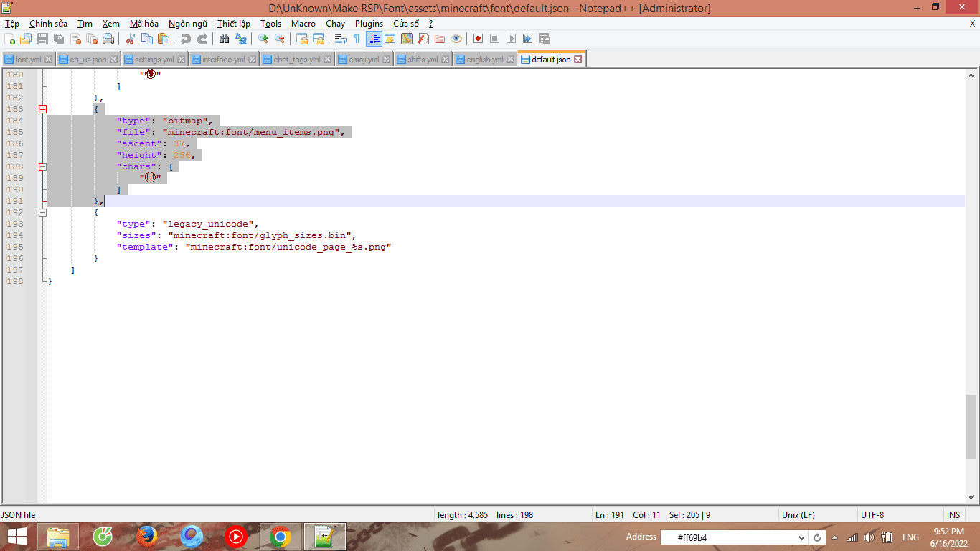Collapse the block at line 183
Image resolution: width=980 pixels, height=551 pixels.
coord(42,109)
